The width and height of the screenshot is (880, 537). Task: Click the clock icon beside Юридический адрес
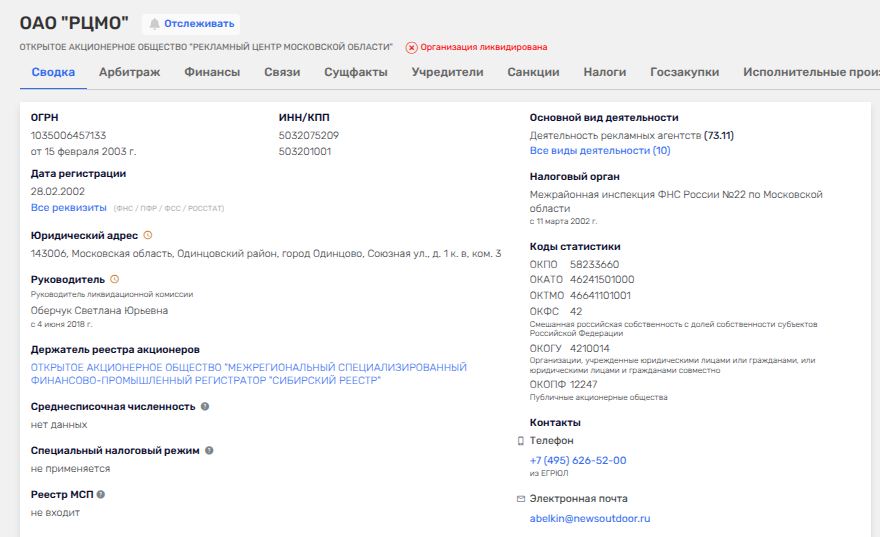148,235
